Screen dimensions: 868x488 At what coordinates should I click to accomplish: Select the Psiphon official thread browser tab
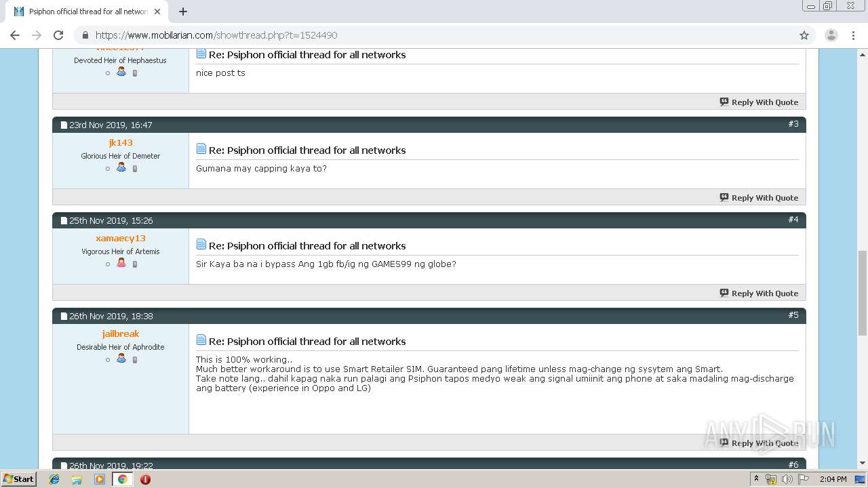[87, 12]
